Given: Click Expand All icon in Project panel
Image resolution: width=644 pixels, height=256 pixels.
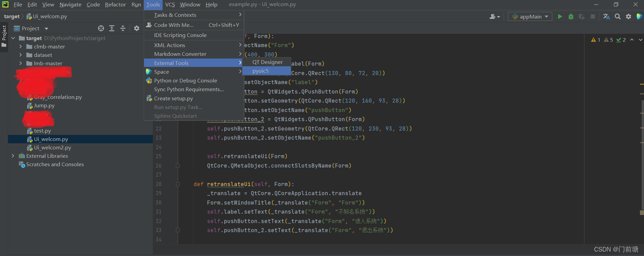Looking at the screenshot, I should pos(112,28).
